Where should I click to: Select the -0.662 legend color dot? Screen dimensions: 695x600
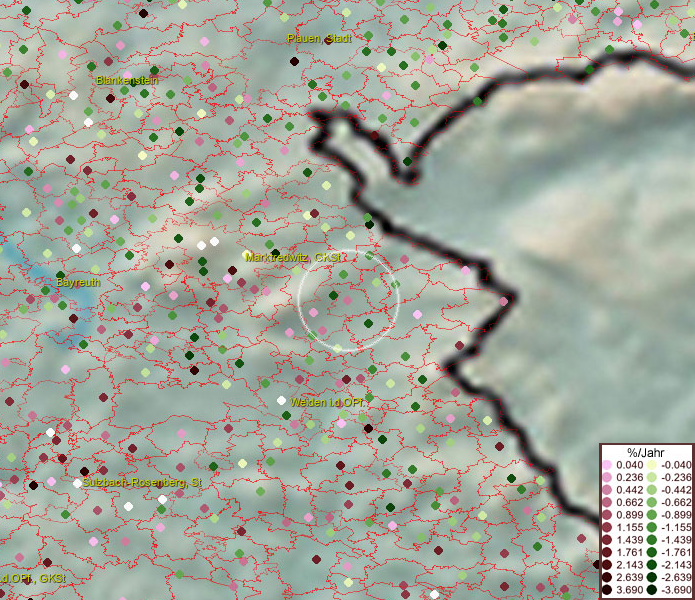point(652,503)
